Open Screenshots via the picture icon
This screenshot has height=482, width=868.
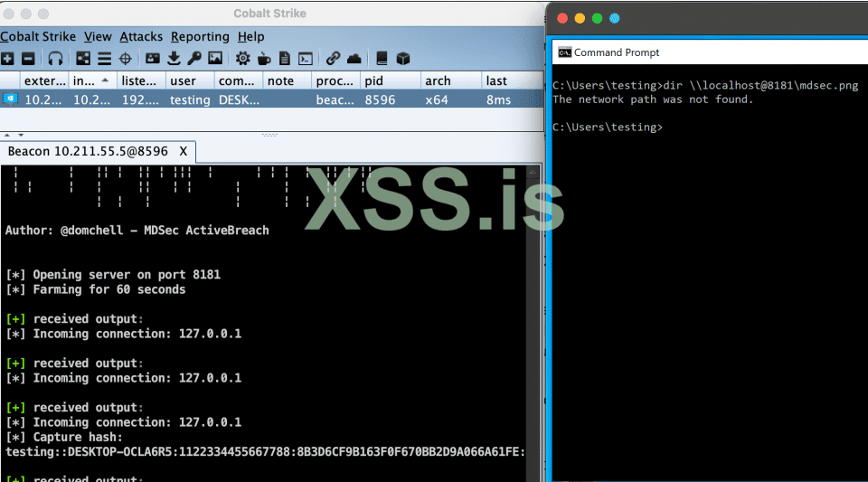[215, 59]
